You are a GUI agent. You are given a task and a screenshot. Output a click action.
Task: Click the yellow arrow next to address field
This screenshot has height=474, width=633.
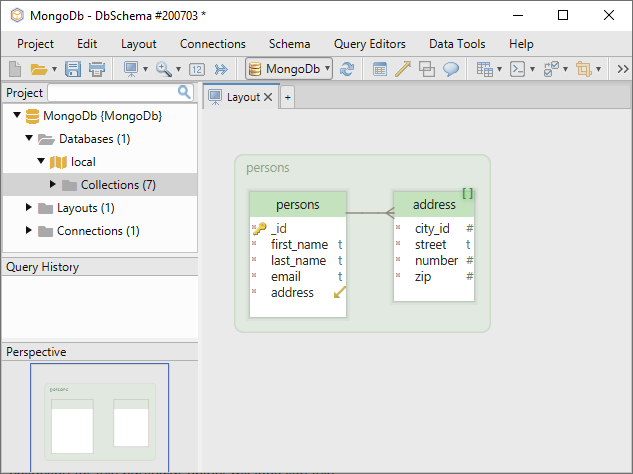tap(340, 292)
